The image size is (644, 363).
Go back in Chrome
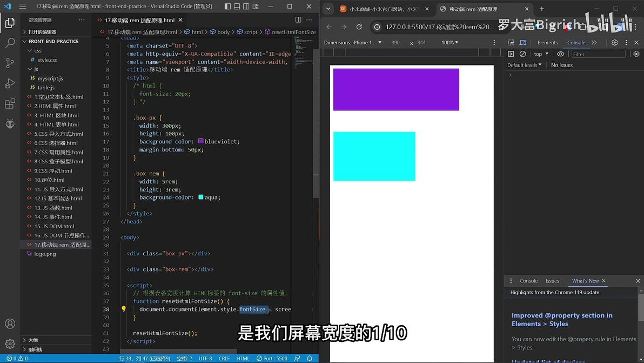(x=329, y=27)
